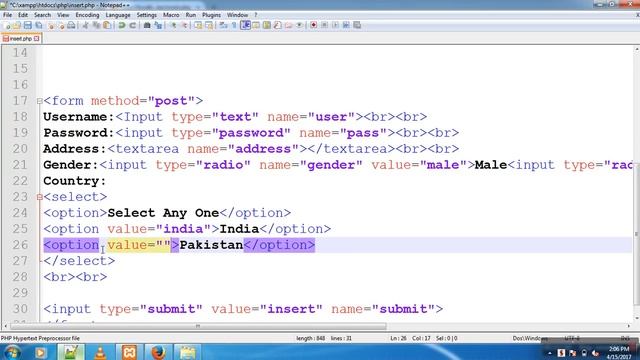Toggle Show All Characters icon
640x360 pixels.
coord(234,25)
